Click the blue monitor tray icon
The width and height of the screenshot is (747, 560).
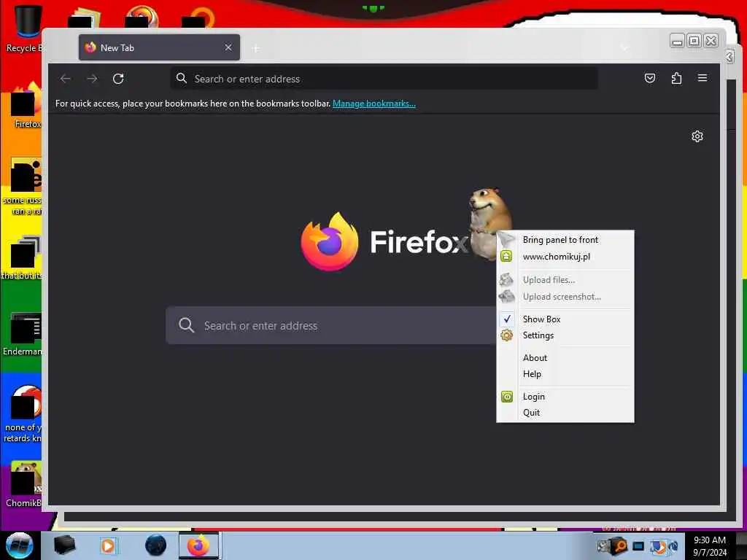tap(638, 546)
